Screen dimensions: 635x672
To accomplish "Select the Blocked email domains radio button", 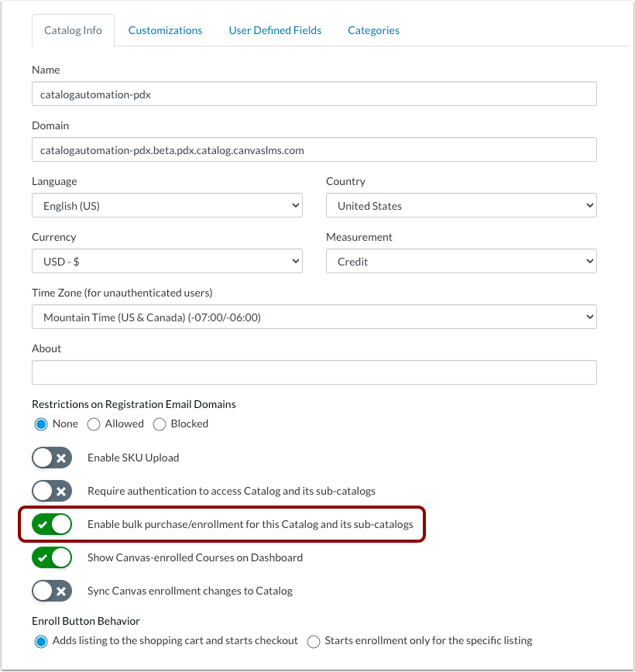I will [x=160, y=424].
